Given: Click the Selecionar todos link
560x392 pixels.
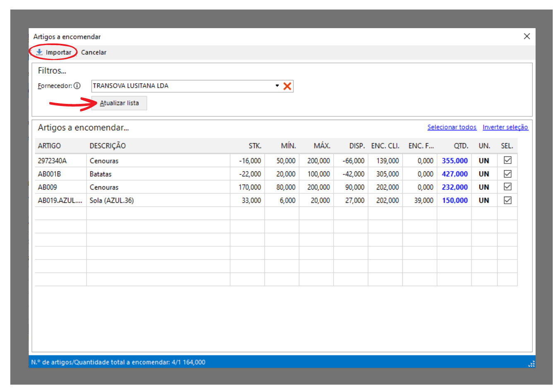Looking at the screenshot, I should tap(452, 127).
